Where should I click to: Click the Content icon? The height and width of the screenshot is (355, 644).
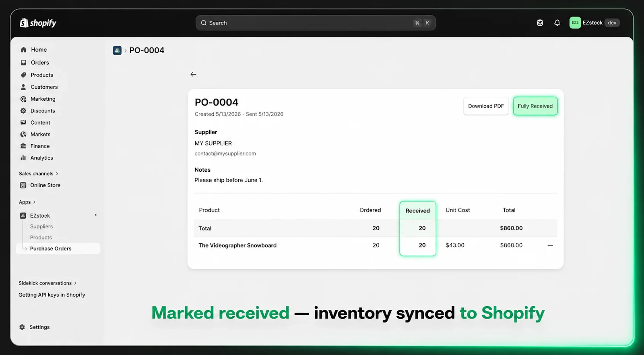point(23,122)
